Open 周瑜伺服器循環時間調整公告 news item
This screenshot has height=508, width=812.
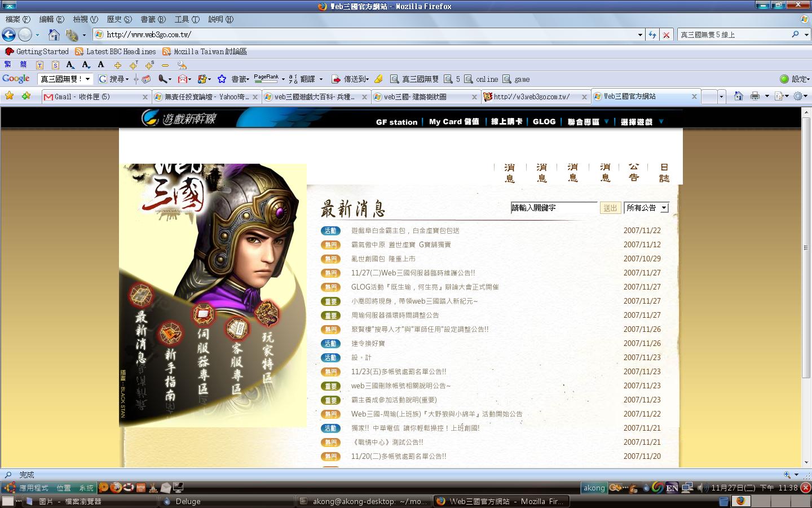(395, 316)
